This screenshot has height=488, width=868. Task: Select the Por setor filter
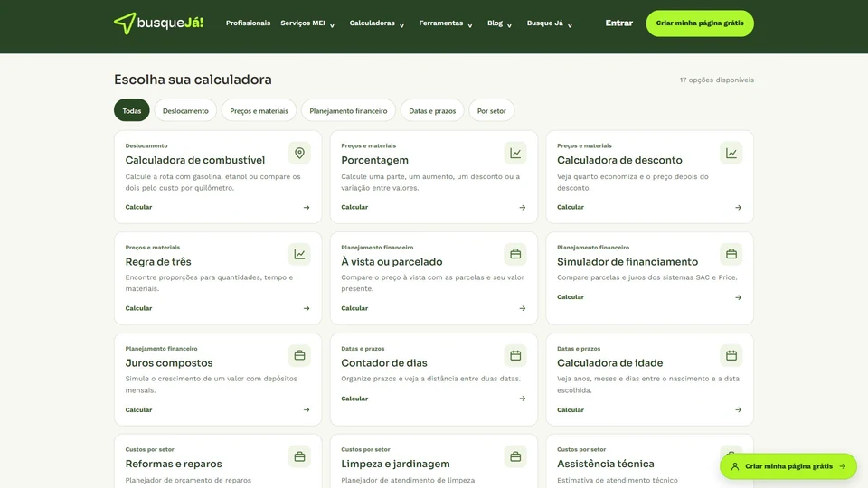pos(492,110)
